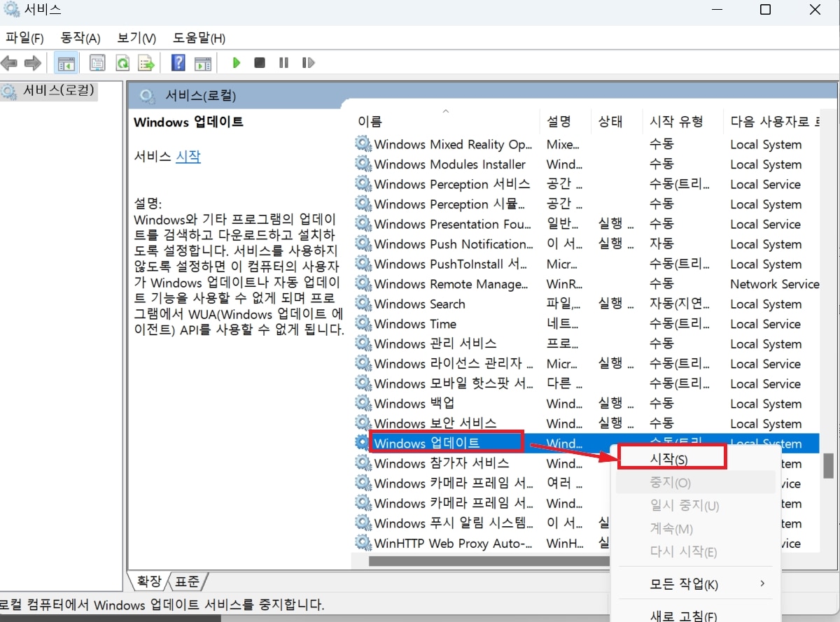Click gear icon beside Windows 관리 서비스

[x=363, y=344]
